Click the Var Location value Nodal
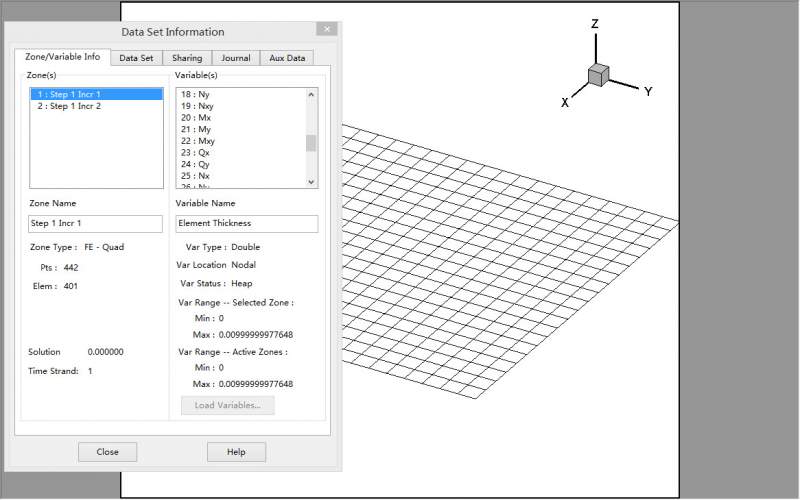Screen dimensions: 800x500 pos(243,265)
